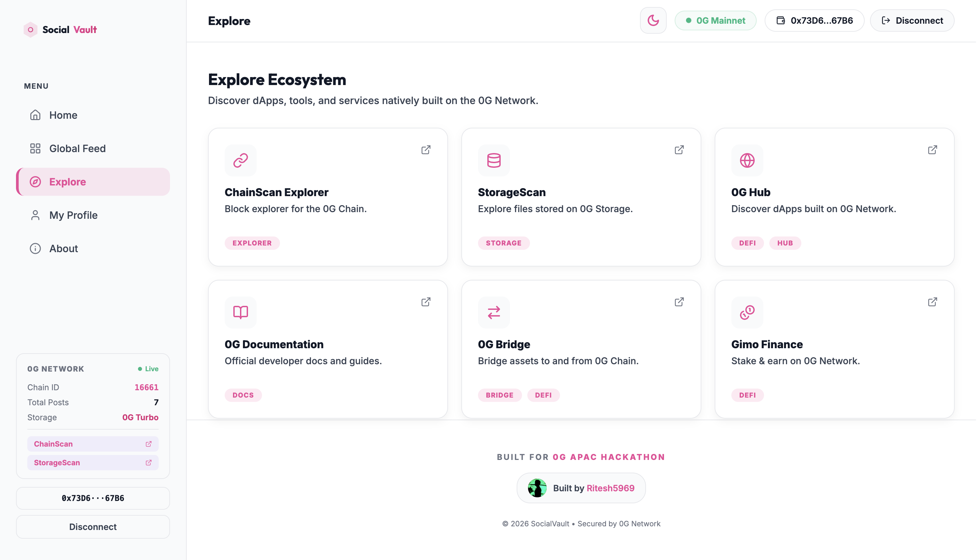The width and height of the screenshot is (980, 560).
Task: Click the 0G Documentation book icon
Action: (241, 312)
